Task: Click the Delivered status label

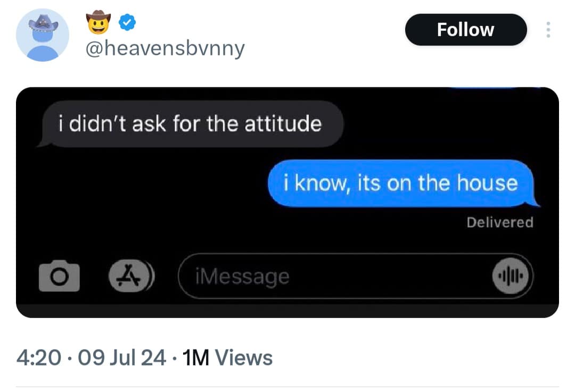Action: pos(499,222)
